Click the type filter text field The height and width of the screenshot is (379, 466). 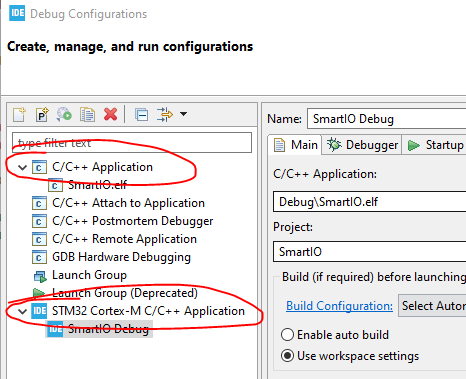pyautogui.click(x=132, y=143)
